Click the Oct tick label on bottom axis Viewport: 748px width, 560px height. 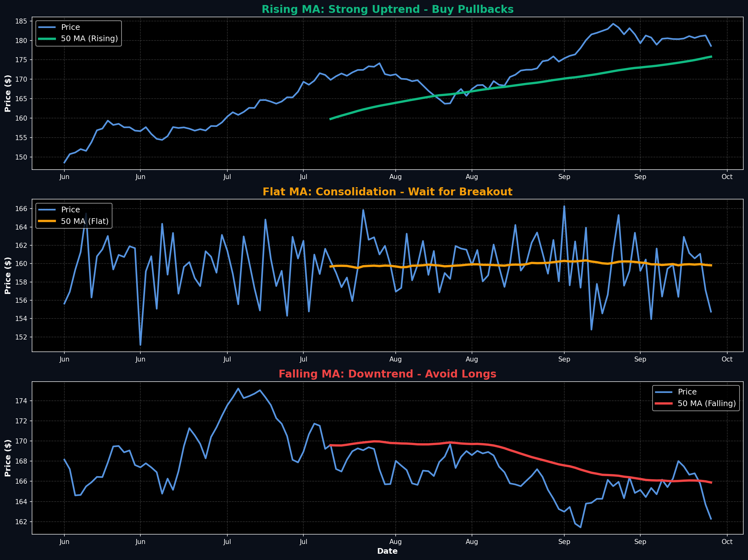coord(727,541)
